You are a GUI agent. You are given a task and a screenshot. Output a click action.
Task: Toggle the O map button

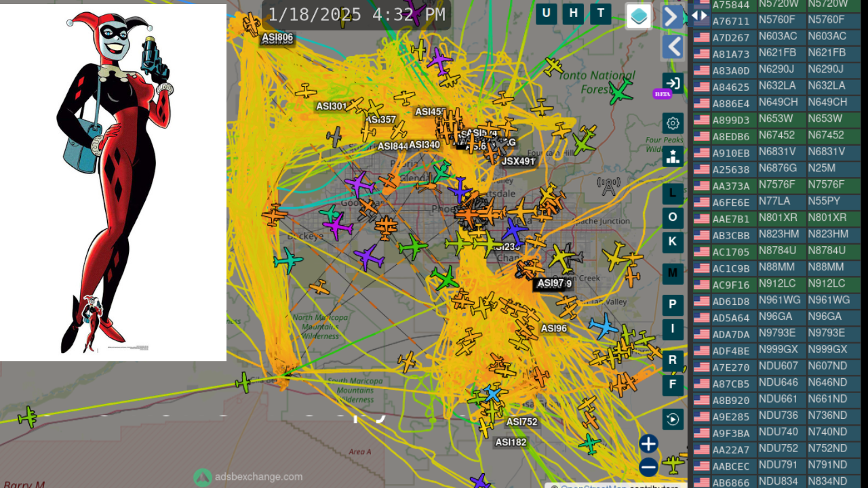(673, 218)
